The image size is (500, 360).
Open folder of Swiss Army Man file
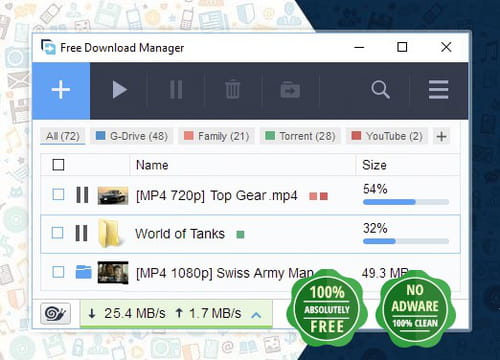coord(83,272)
